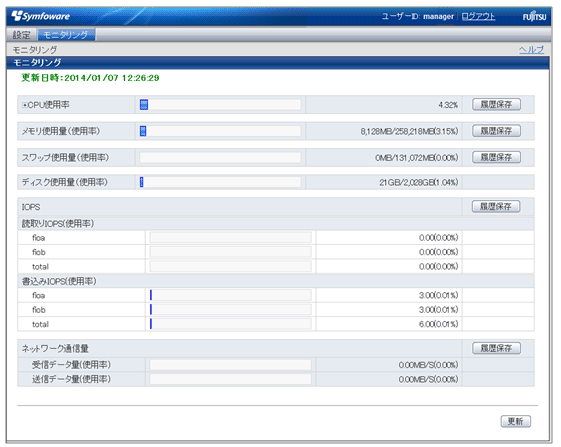Viewport: 561px width, 447px height.
Task: Click the ログアウト link
Action: click(478, 16)
